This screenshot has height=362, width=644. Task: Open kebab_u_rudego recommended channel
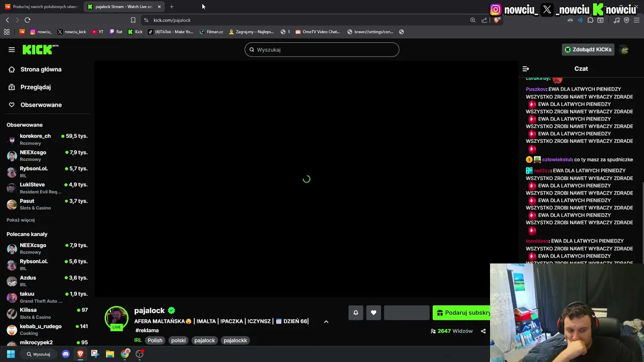(x=47, y=330)
